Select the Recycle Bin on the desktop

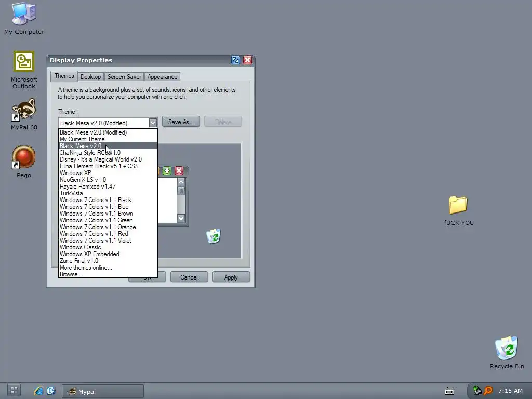[507, 352]
